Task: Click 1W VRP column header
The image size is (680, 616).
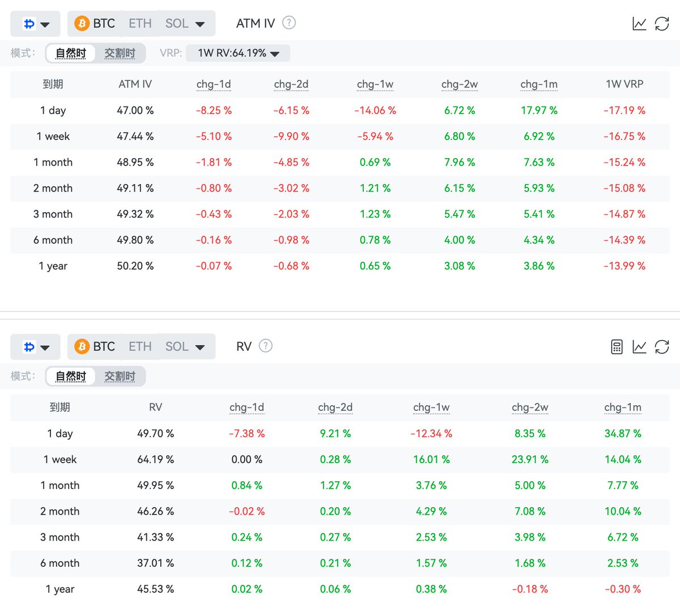Action: point(624,84)
